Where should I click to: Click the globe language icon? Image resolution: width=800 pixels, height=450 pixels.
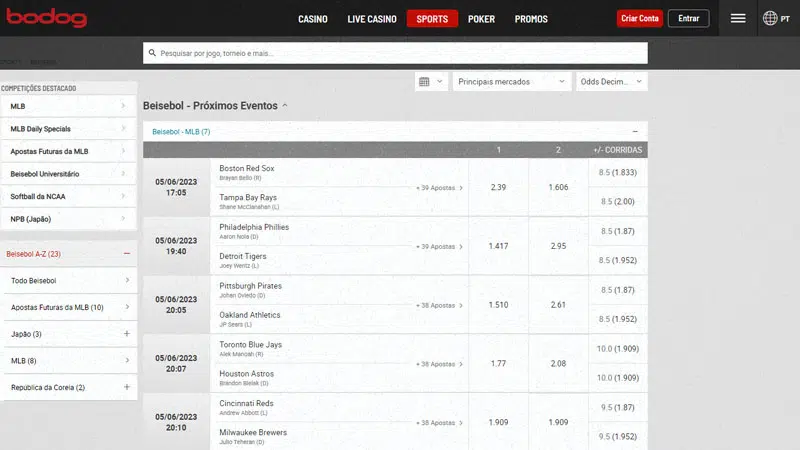[770, 18]
